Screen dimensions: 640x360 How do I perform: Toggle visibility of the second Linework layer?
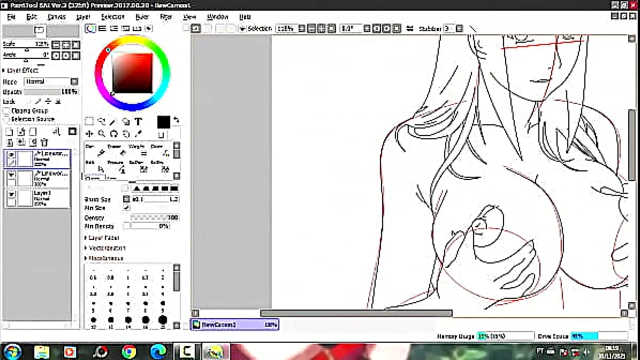point(11,175)
